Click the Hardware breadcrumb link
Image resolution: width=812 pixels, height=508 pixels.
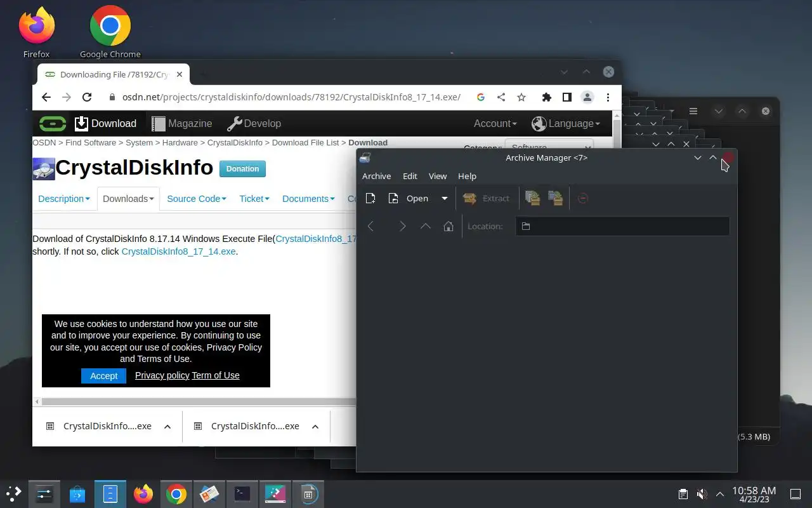(180, 143)
